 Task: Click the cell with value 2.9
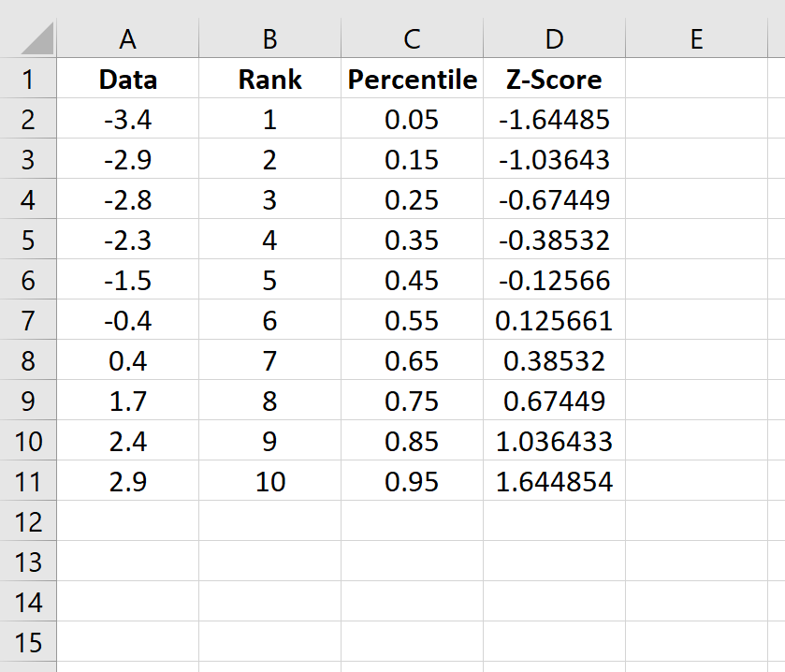128,481
